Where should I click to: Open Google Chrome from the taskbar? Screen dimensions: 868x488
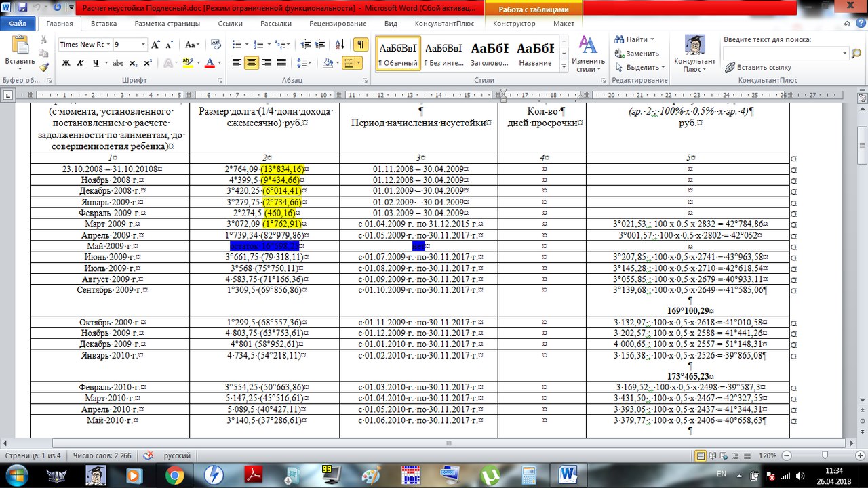174,474
